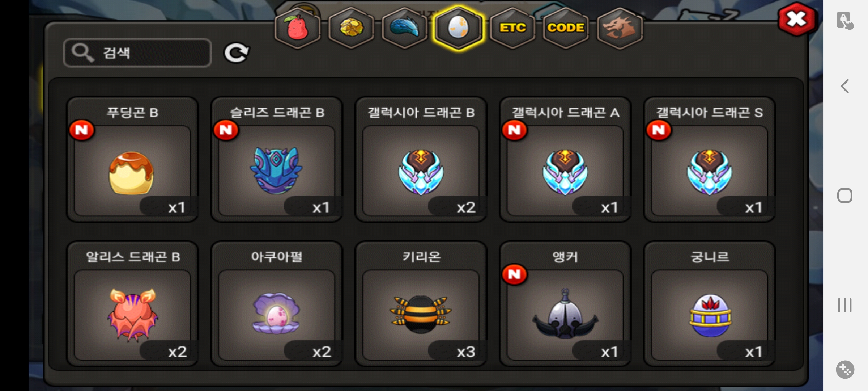Open the blue dragon scale tab

tap(405, 28)
